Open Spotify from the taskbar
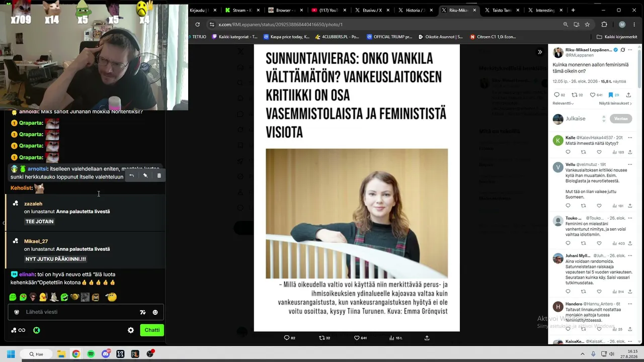The width and height of the screenshot is (644, 362). [x=91, y=354]
